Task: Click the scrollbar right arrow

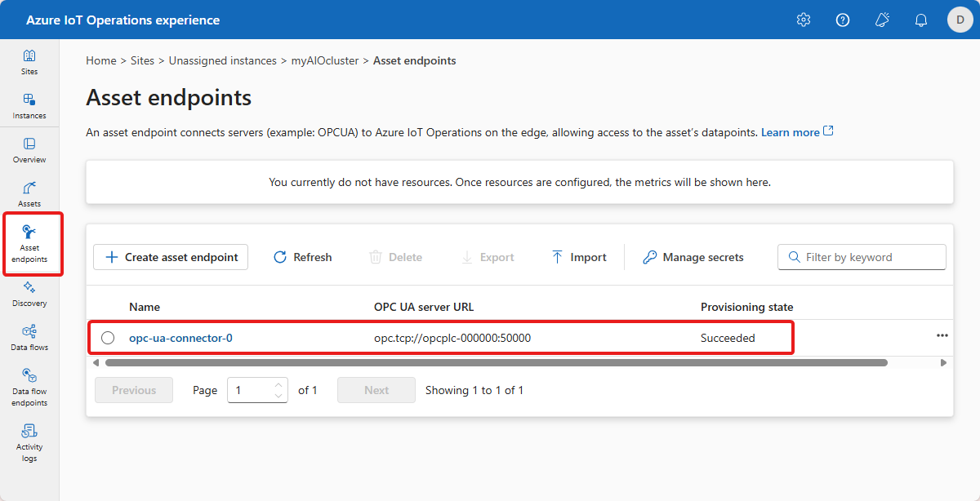Action: click(x=944, y=362)
